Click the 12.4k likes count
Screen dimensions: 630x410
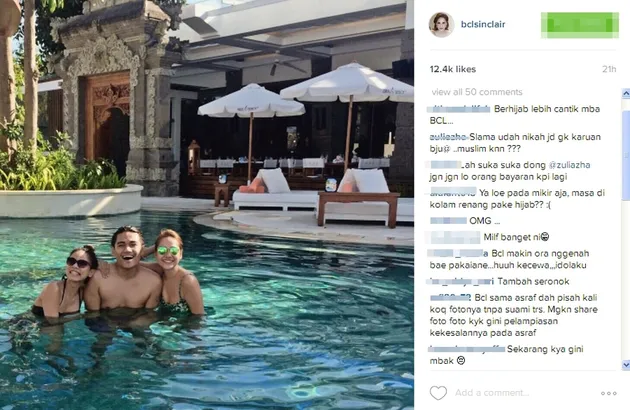coord(453,69)
